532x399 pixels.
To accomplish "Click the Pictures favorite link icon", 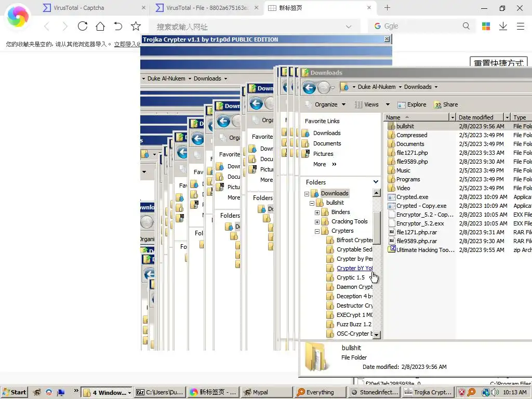I will (305, 154).
